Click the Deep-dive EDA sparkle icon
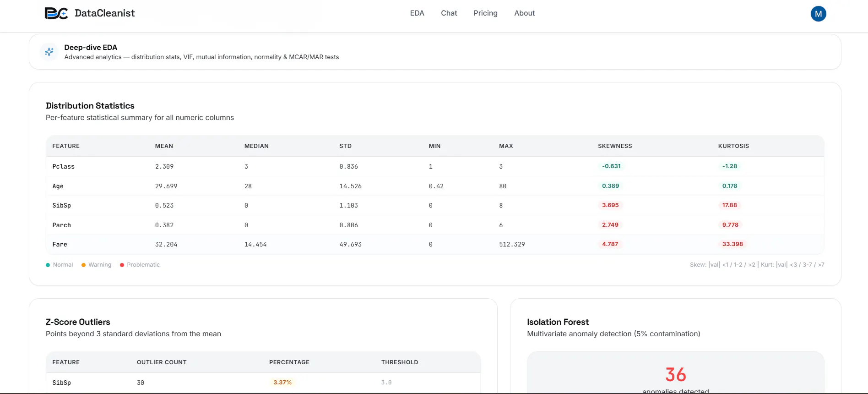868x394 pixels. click(x=49, y=52)
